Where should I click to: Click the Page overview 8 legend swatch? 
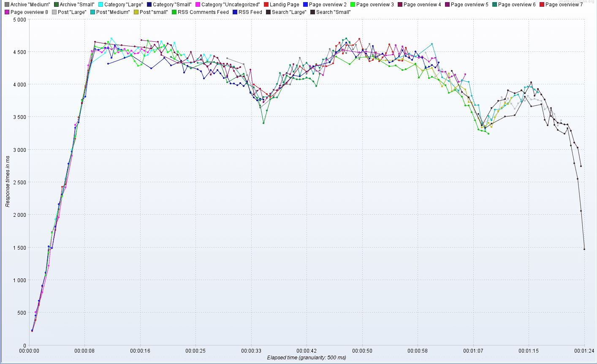(7, 12)
